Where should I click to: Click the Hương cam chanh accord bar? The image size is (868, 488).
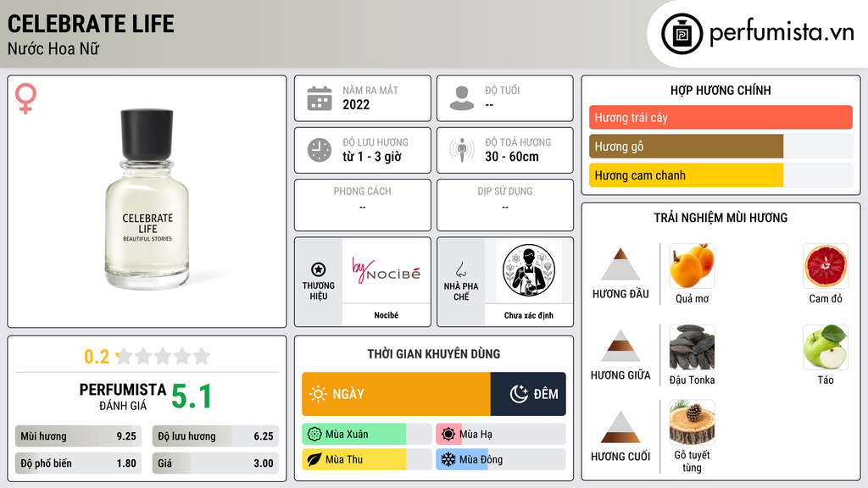tap(721, 175)
